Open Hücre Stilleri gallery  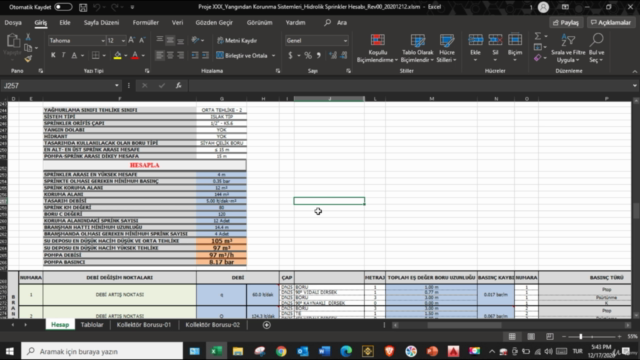pyautogui.click(x=447, y=48)
